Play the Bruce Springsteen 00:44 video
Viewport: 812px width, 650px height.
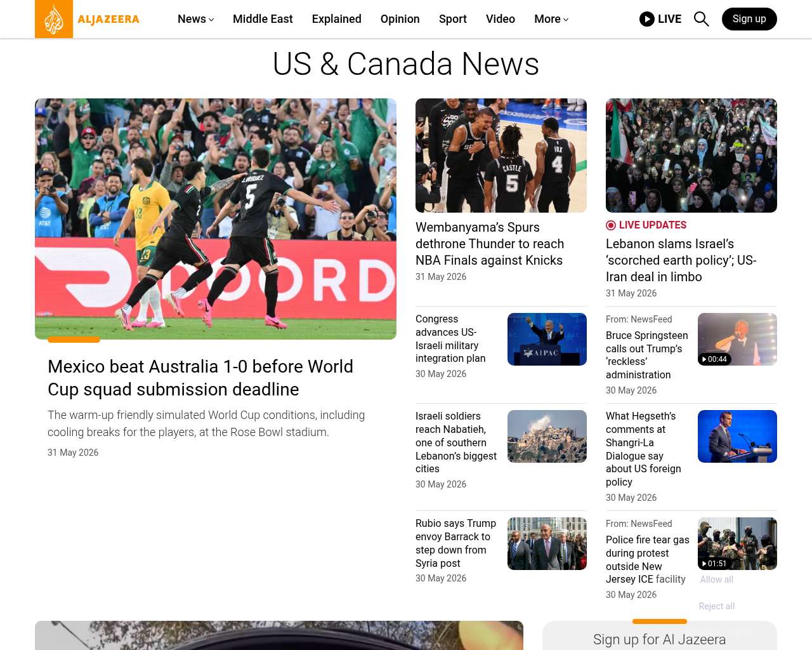737,339
